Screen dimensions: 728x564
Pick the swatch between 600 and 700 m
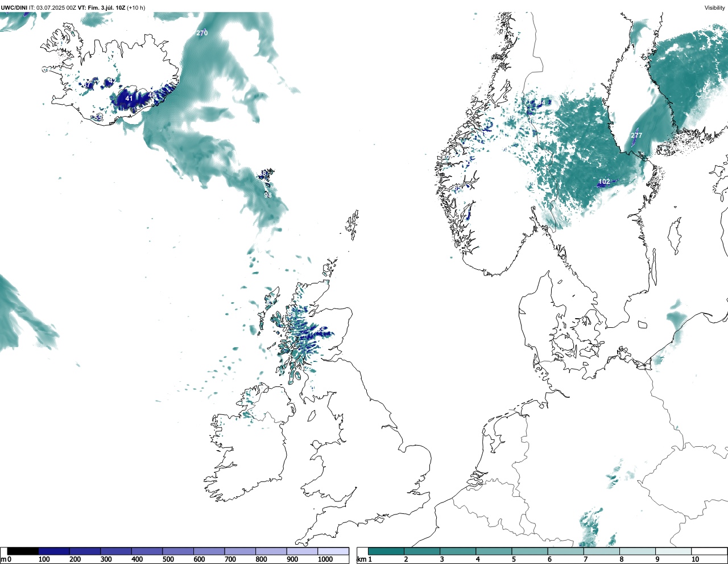point(209,551)
